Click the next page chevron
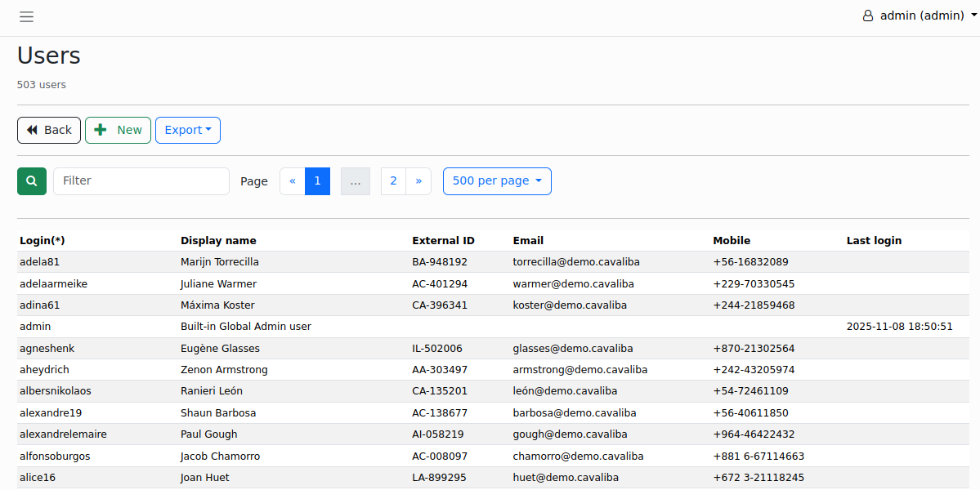Image resolution: width=980 pixels, height=490 pixels. 418,180
